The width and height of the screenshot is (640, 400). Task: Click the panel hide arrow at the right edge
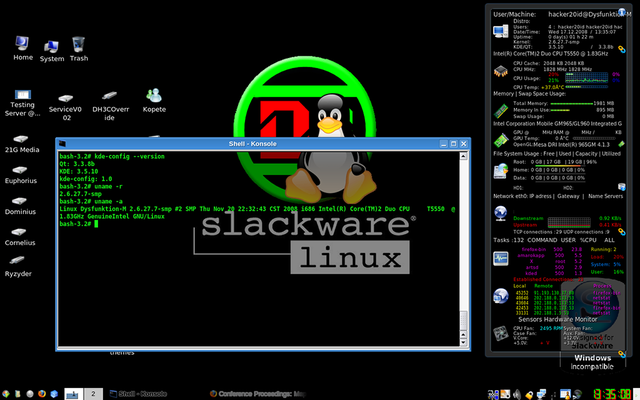pos(637,395)
